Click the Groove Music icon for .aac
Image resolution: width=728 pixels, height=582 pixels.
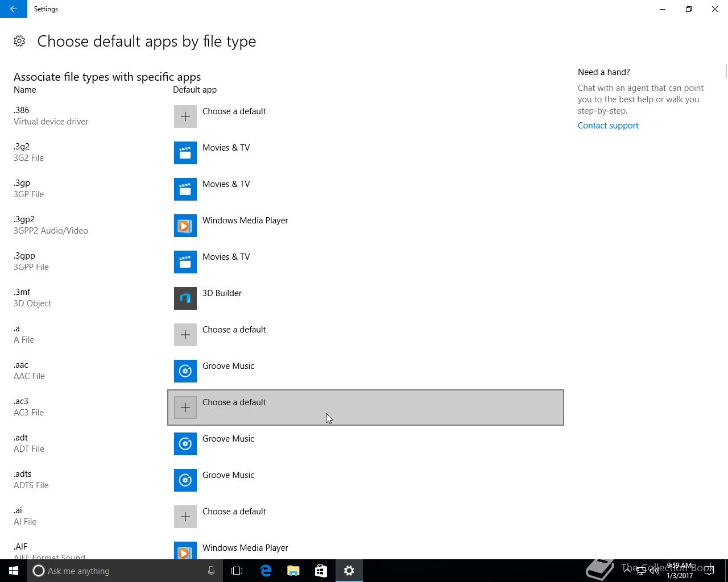(185, 371)
